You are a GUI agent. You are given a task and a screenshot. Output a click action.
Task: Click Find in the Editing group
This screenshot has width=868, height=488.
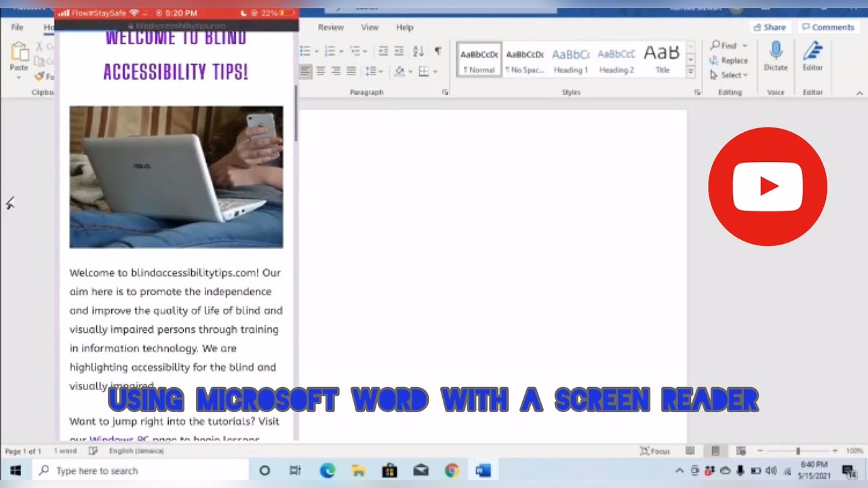click(723, 45)
